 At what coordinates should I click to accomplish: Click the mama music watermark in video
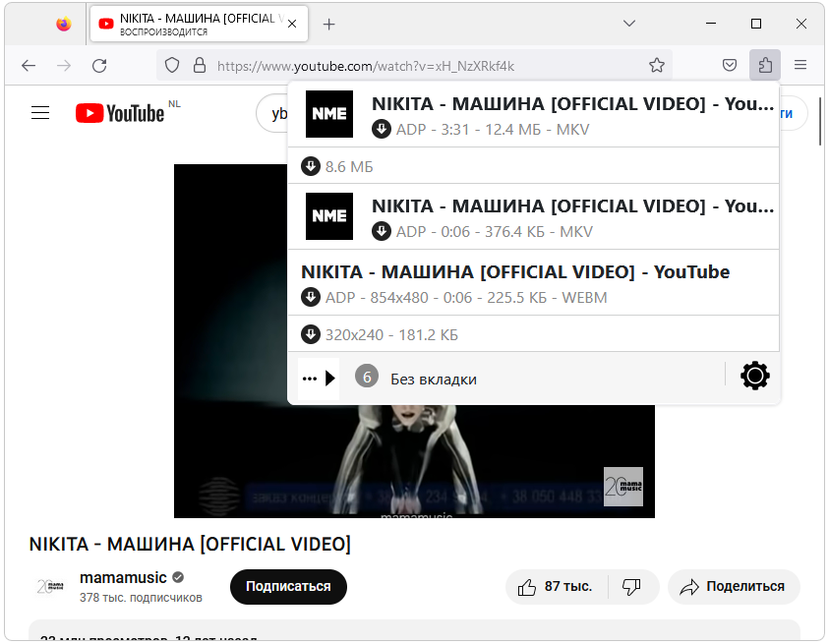[623, 487]
